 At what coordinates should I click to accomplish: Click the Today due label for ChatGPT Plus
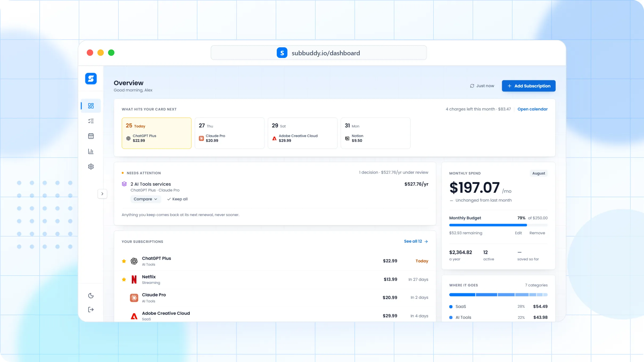click(422, 261)
